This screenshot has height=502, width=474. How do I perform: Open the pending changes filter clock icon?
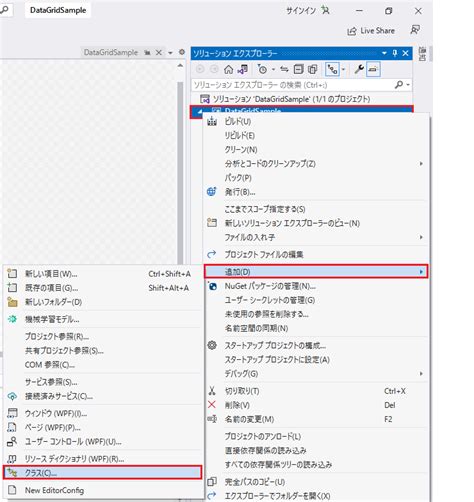262,69
